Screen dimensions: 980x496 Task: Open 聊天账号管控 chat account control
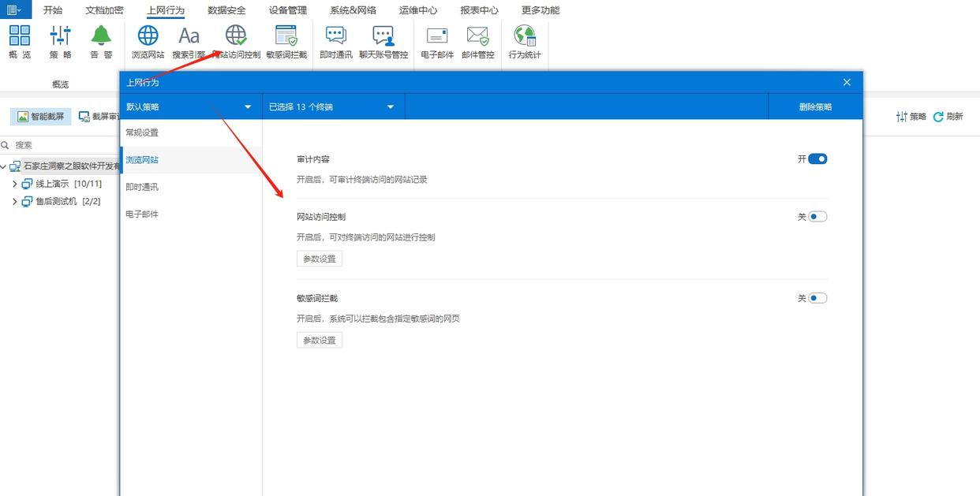pos(384,41)
